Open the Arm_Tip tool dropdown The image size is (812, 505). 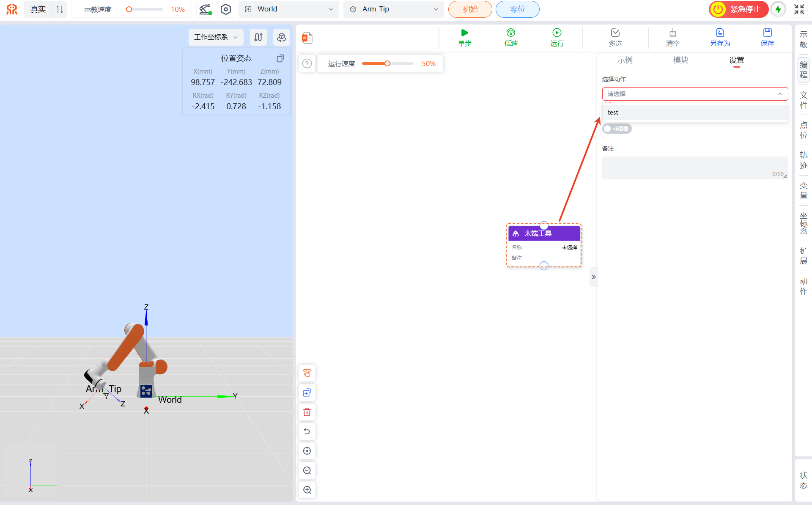point(394,9)
